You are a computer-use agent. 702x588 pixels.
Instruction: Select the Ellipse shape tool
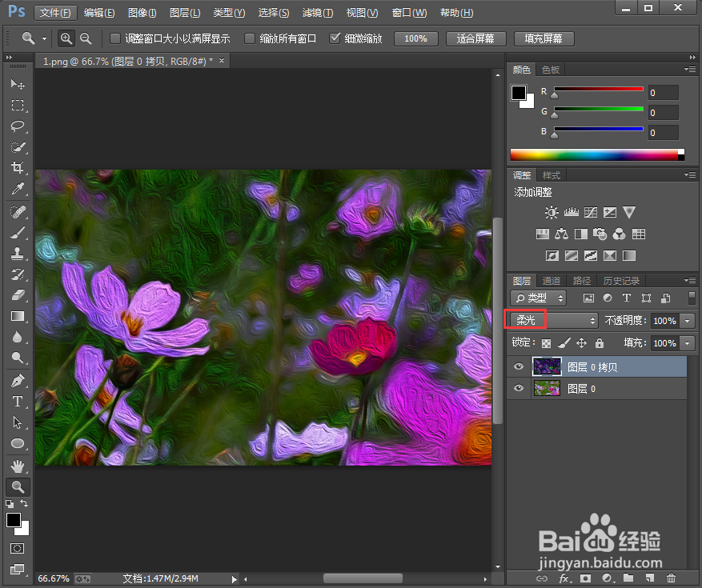click(18, 443)
